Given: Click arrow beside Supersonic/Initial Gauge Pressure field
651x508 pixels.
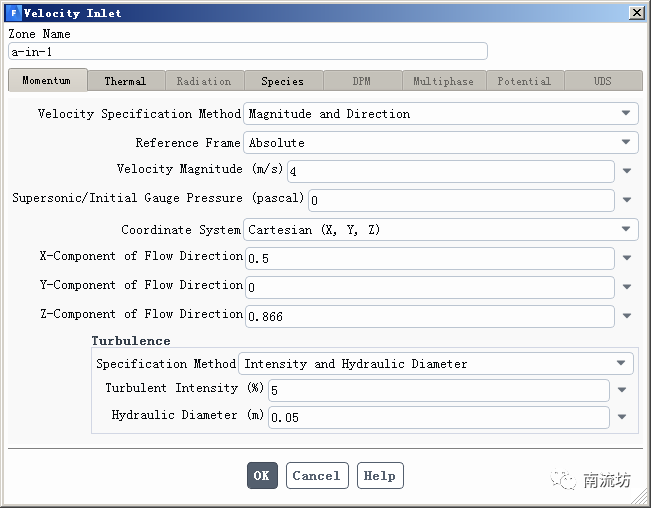Looking at the screenshot, I should point(627,201).
